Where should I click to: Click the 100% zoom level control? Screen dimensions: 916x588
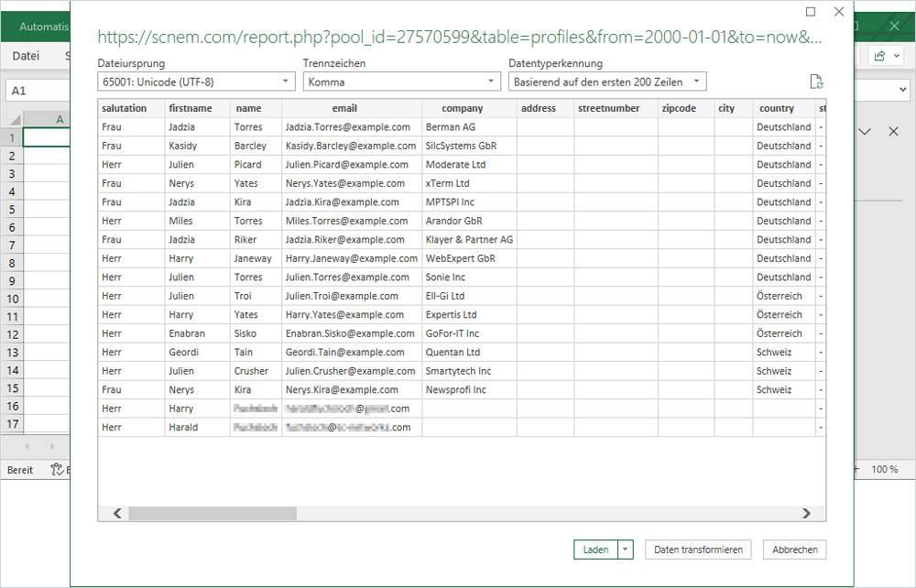(x=883, y=470)
